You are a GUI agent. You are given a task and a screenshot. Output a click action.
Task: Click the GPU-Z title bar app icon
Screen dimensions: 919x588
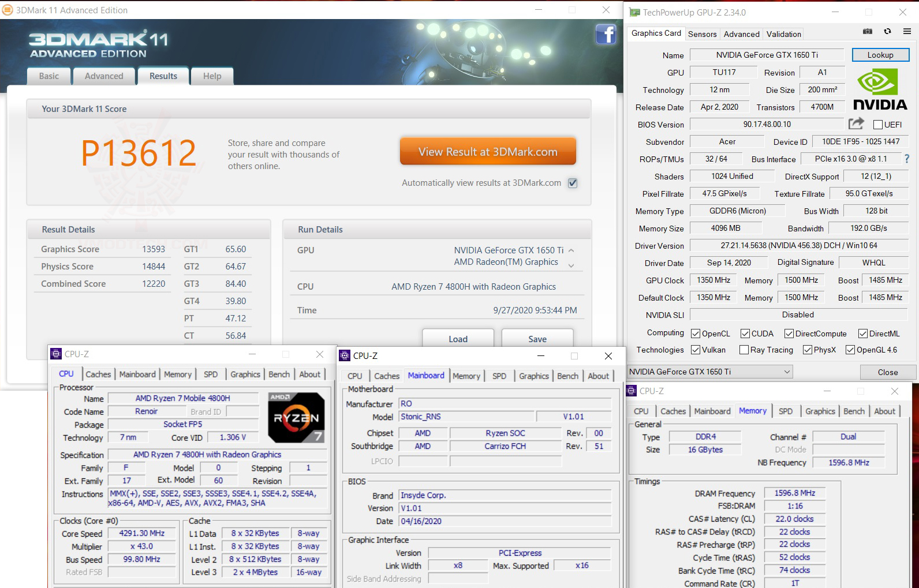coord(634,12)
